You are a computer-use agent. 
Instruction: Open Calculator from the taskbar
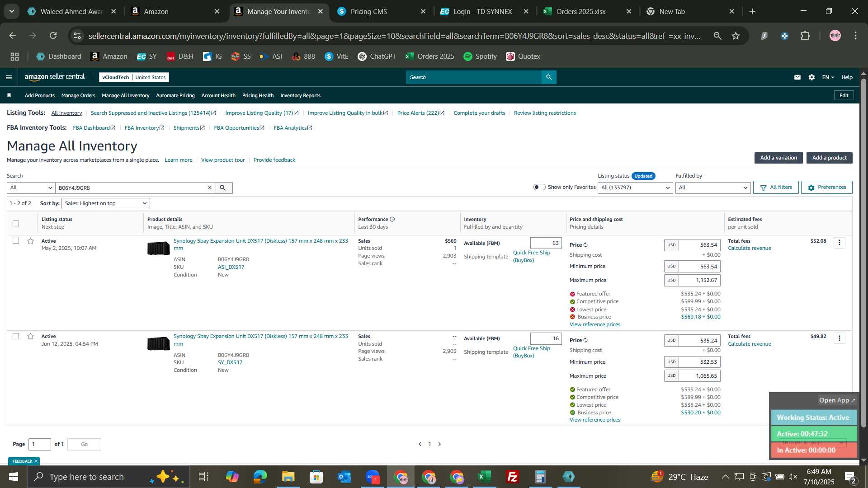[541, 477]
